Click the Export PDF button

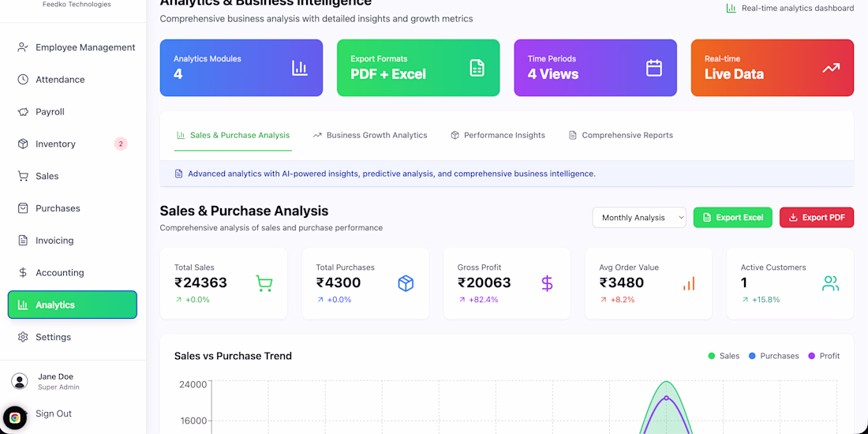pyautogui.click(x=816, y=218)
